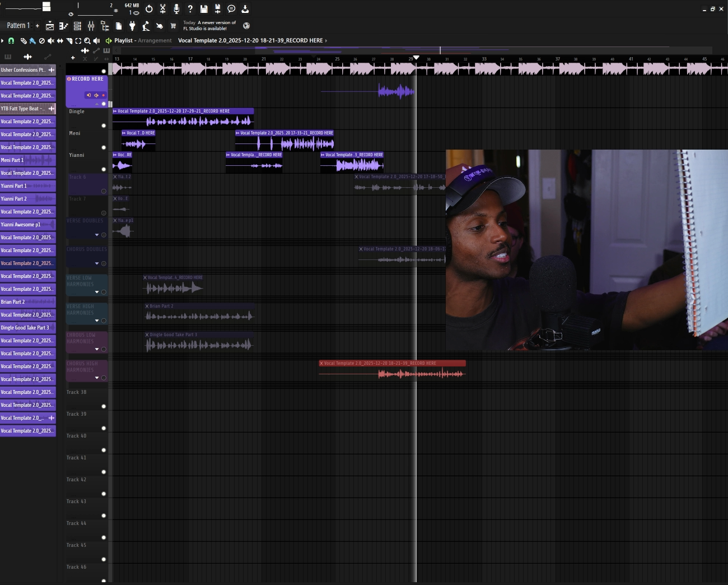The image size is (728, 585).
Task: Select the Dingle Good Take Part 3 pattern in sidebar
Action: pos(25,327)
